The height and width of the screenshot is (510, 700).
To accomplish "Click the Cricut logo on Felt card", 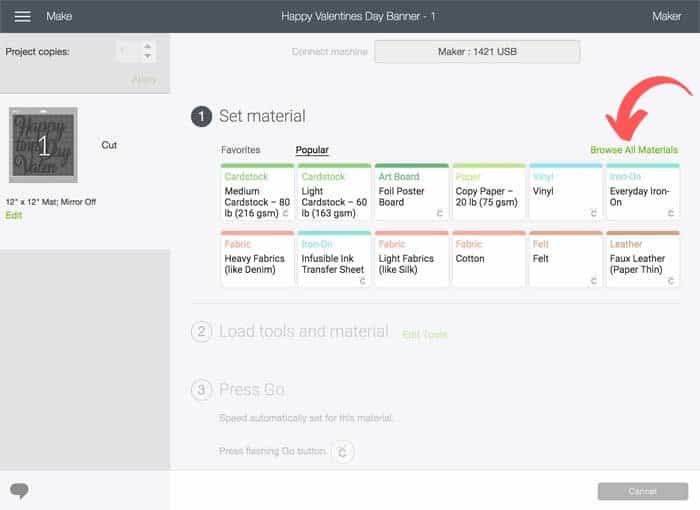I will coord(593,280).
